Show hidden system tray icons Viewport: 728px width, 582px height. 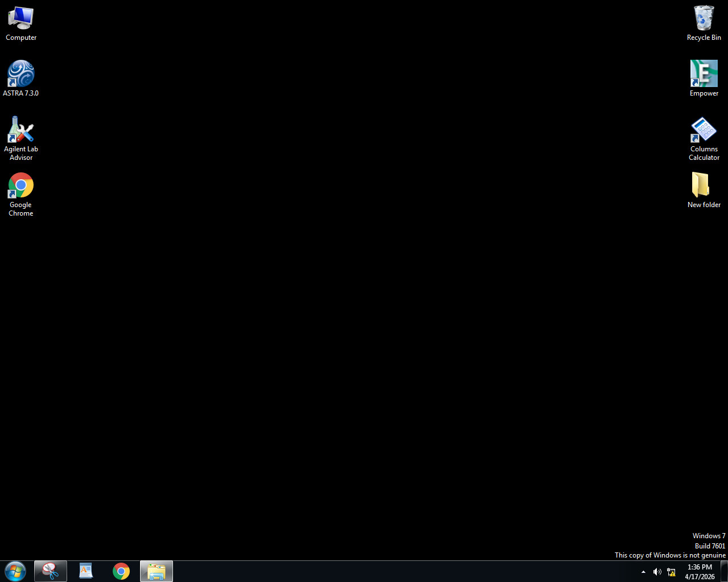coord(643,572)
